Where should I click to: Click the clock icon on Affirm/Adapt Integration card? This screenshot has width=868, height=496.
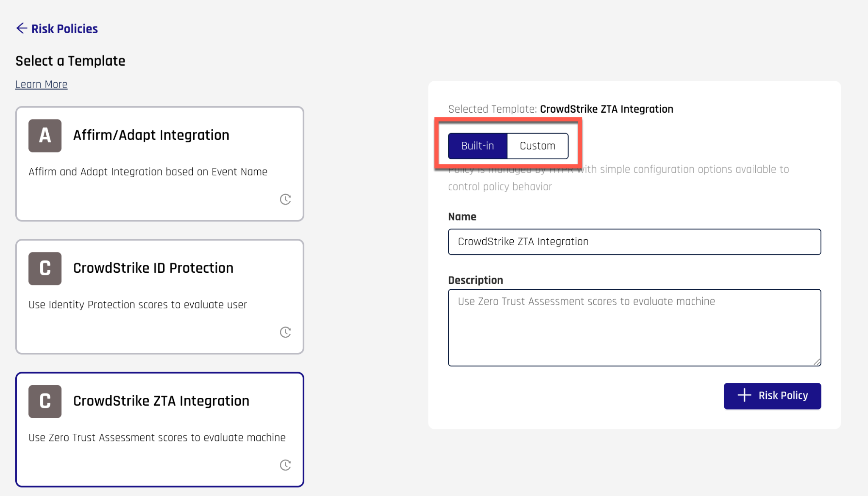(x=286, y=199)
